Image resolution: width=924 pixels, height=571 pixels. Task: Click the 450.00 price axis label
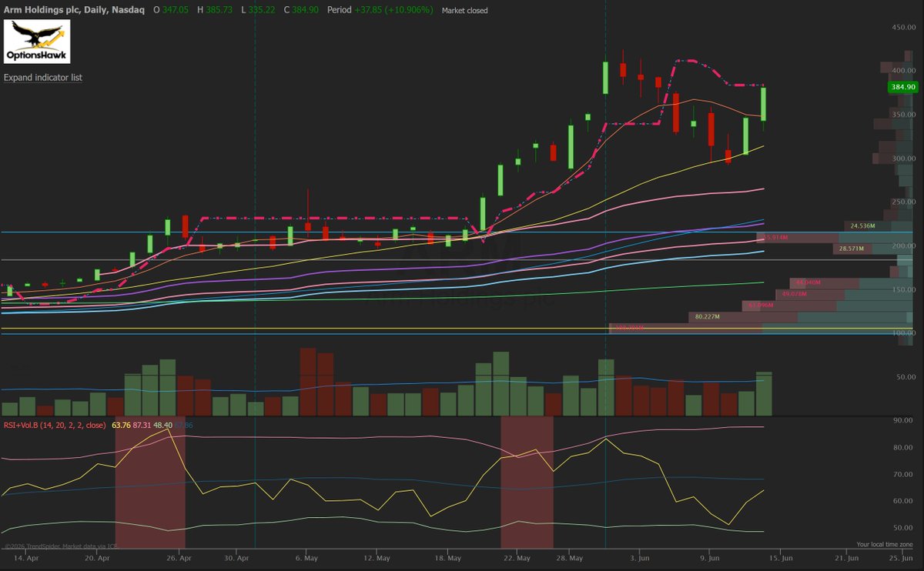(x=902, y=27)
